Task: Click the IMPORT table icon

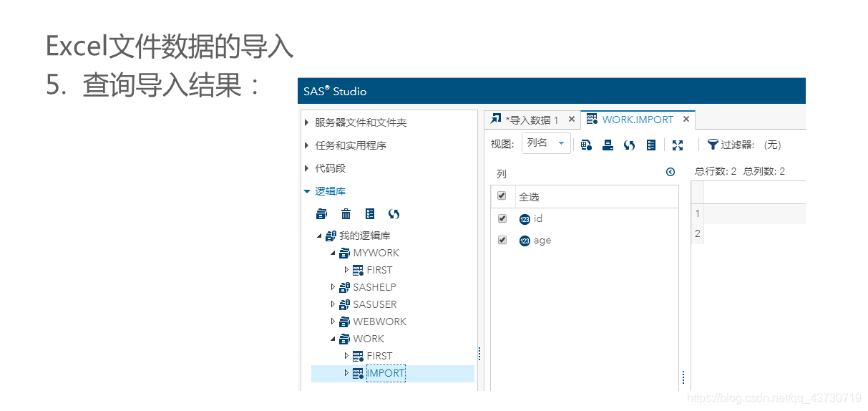Action: (358, 373)
